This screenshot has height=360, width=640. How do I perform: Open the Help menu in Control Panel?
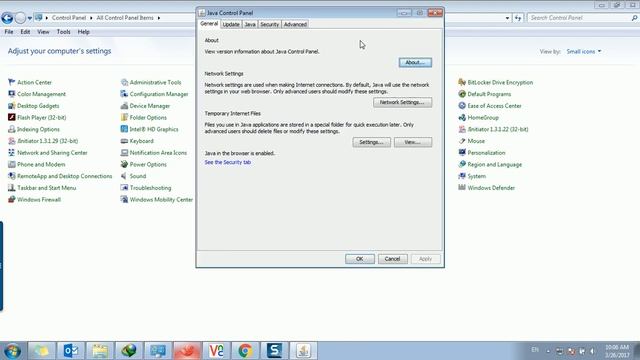coord(83,32)
